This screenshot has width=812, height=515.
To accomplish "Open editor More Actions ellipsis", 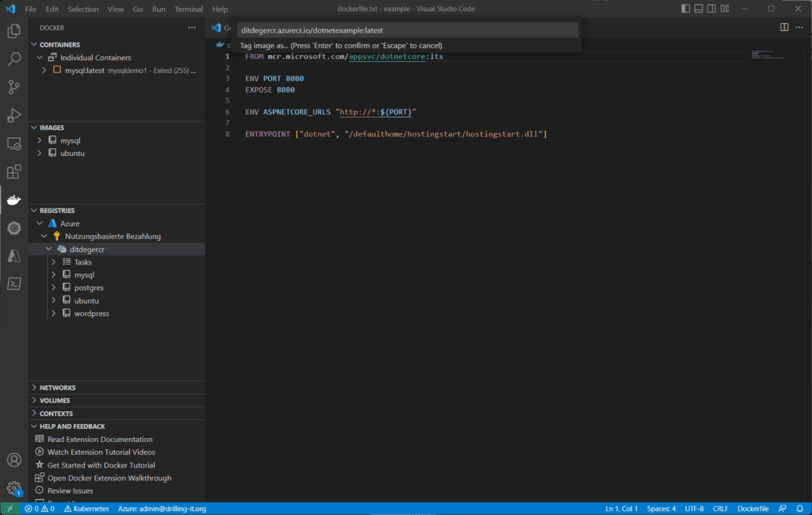I will [799, 28].
